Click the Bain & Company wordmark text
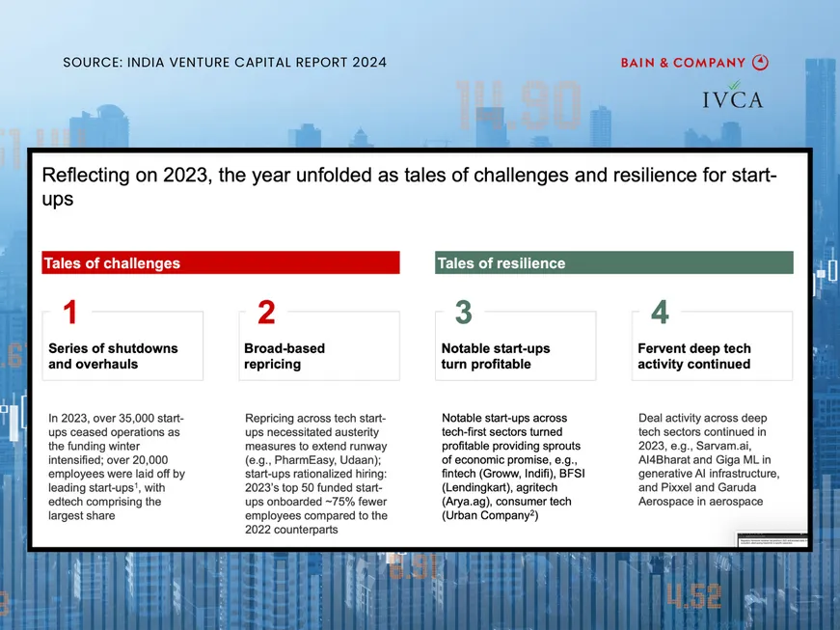Viewport: 840px width, 630px height. click(683, 63)
